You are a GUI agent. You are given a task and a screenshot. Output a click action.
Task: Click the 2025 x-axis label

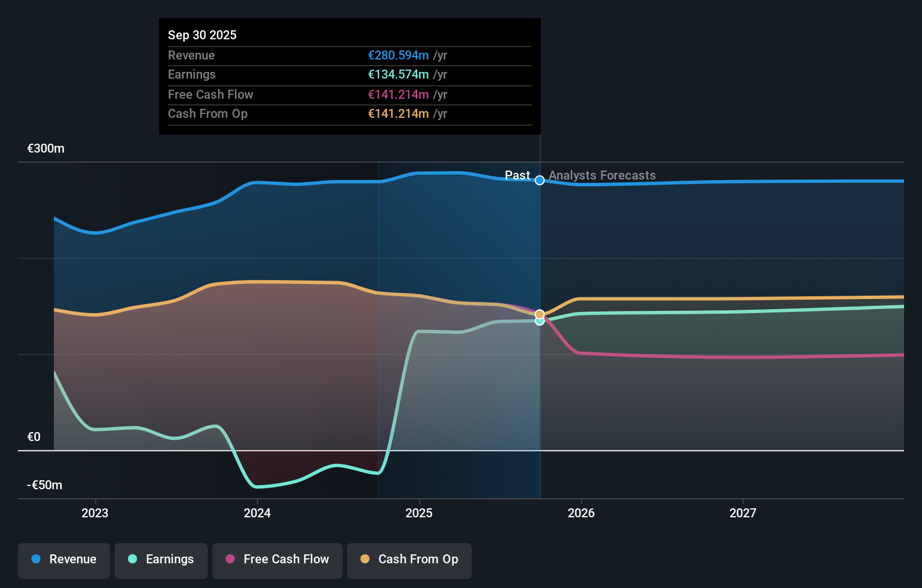[x=419, y=513]
